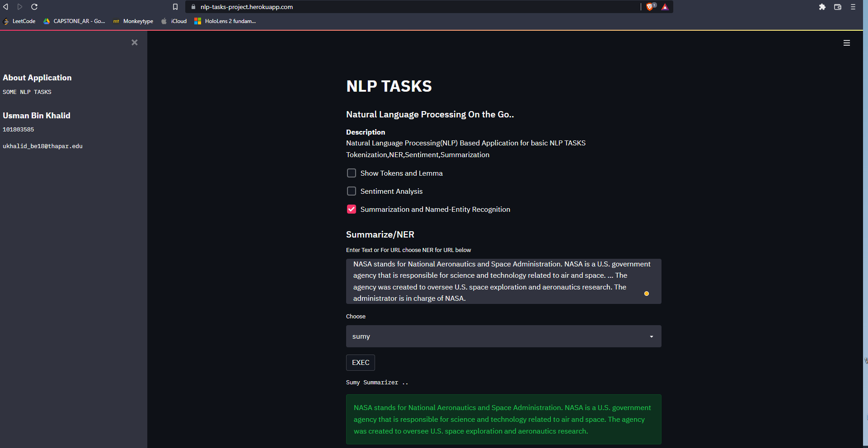This screenshot has width=868, height=448.
Task: Enable Sentiment Analysis
Action: [x=351, y=191]
